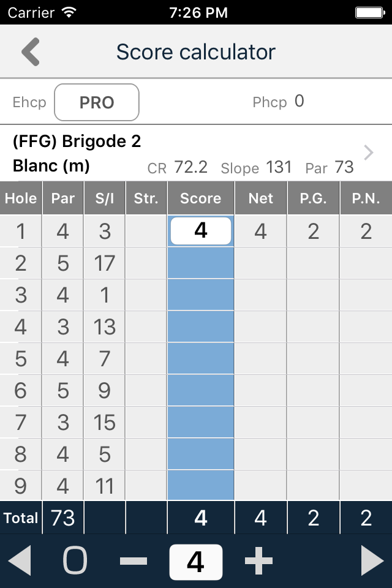Select the Ehcp label
392x588 pixels.
[x=29, y=102]
